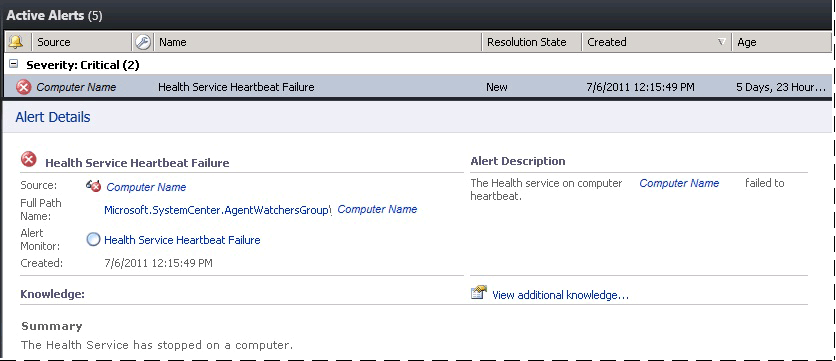This screenshot has width=836, height=361.
Task: Click the additional knowledge document icon
Action: [479, 293]
